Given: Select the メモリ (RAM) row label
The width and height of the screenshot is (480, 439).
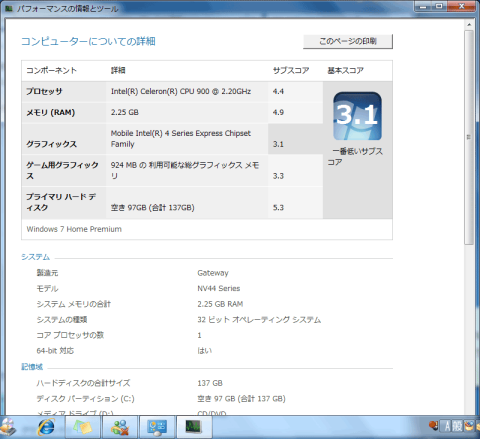Looking at the screenshot, I should pyautogui.click(x=50, y=112).
